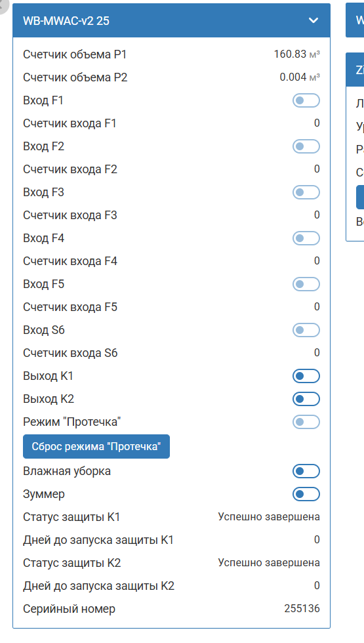
Task: Toggle the Вход S6 switch
Action: tap(306, 330)
